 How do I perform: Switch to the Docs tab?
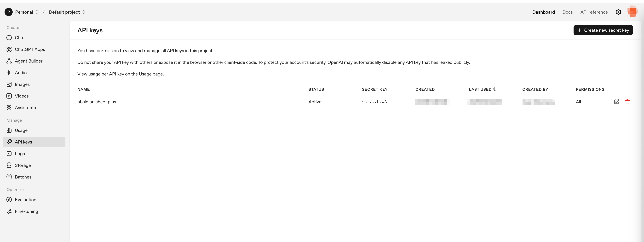click(x=567, y=12)
